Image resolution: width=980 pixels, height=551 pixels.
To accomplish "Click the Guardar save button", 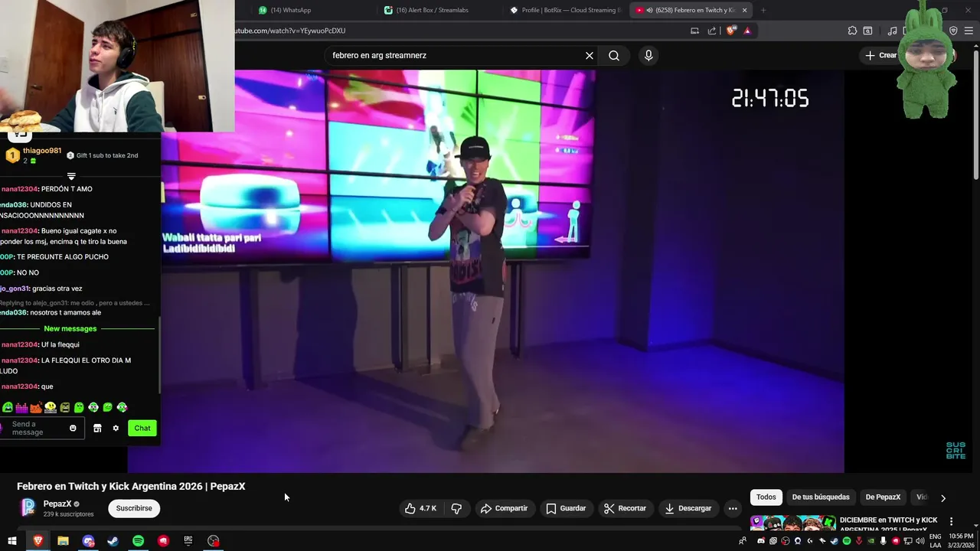I will (x=566, y=508).
